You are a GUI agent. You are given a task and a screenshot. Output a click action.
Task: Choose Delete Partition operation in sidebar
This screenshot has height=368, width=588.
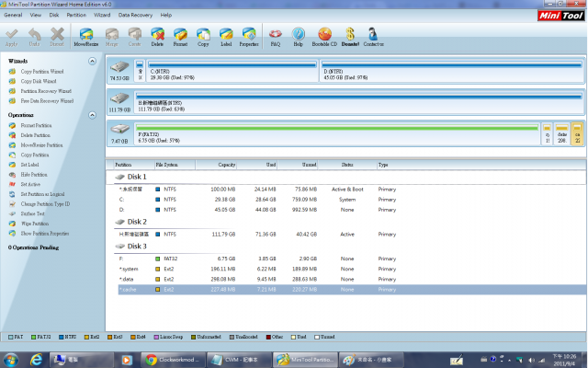(x=35, y=135)
